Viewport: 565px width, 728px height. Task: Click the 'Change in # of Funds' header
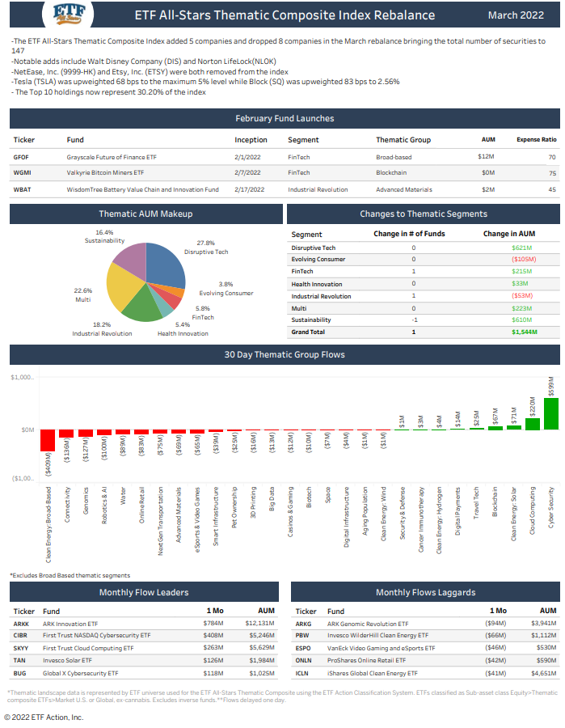(x=409, y=234)
